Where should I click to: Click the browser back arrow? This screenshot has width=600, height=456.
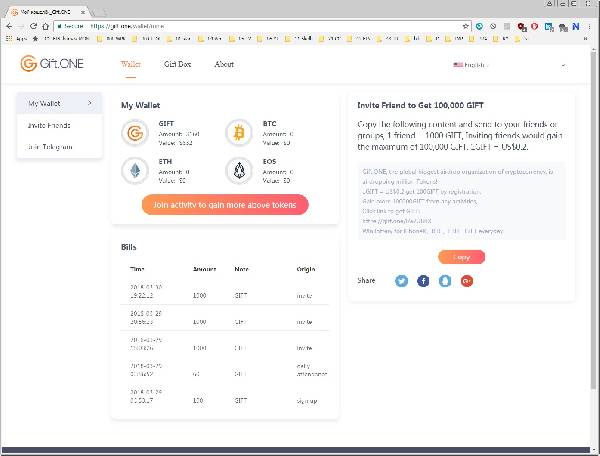click(x=9, y=26)
